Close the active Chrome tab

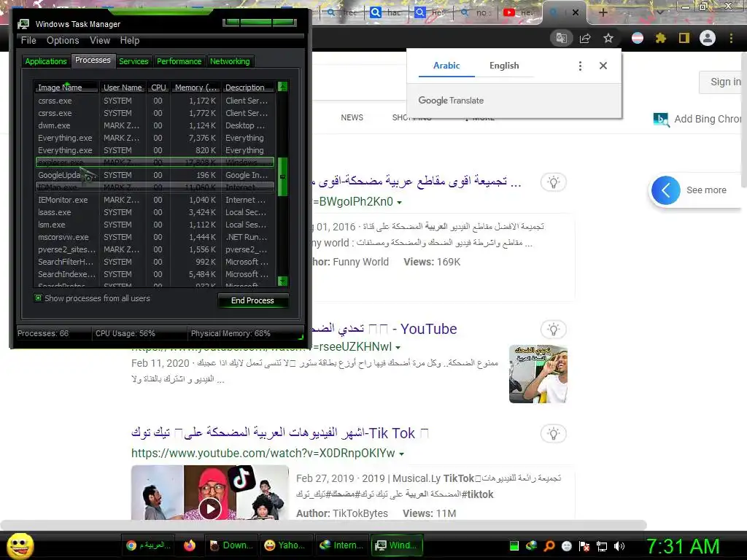click(576, 12)
